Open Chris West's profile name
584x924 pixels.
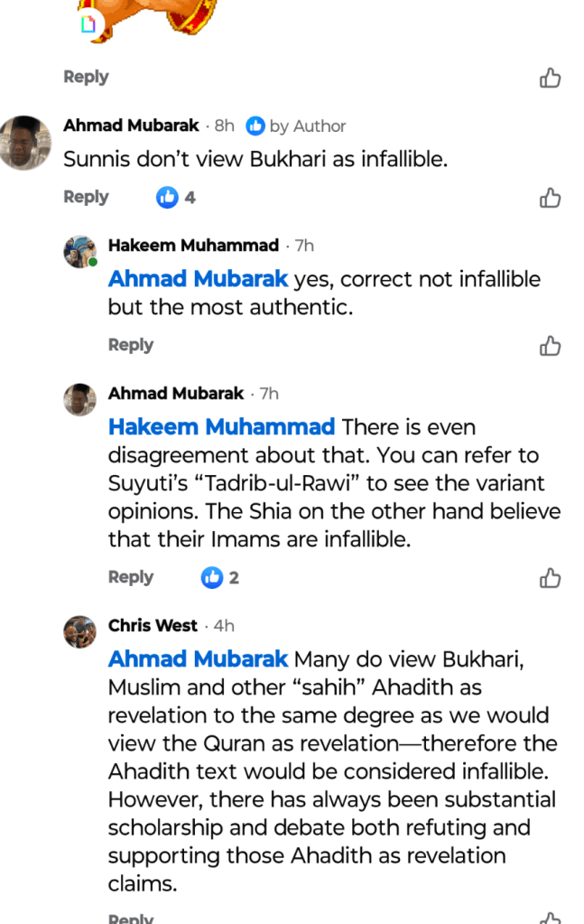point(153,625)
